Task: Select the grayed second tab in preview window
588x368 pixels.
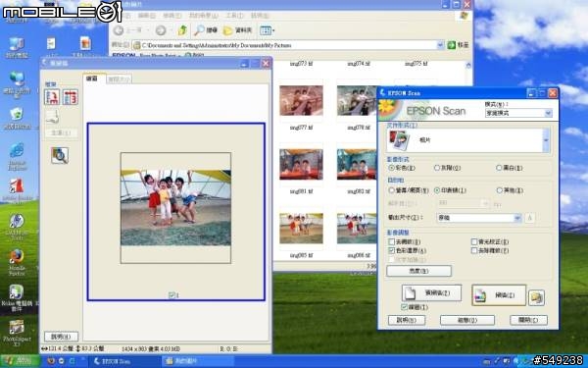Action: (x=119, y=79)
